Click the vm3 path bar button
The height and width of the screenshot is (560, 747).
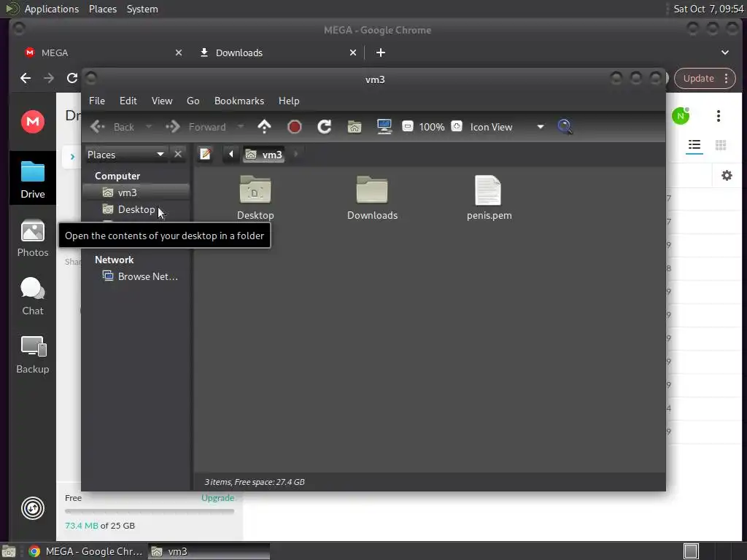(x=264, y=155)
